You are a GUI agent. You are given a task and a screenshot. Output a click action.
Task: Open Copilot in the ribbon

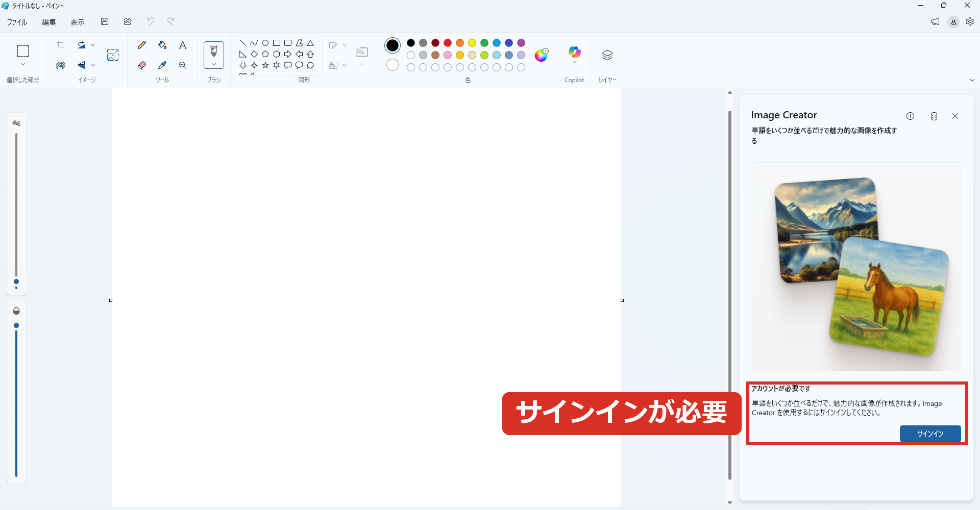[x=574, y=52]
